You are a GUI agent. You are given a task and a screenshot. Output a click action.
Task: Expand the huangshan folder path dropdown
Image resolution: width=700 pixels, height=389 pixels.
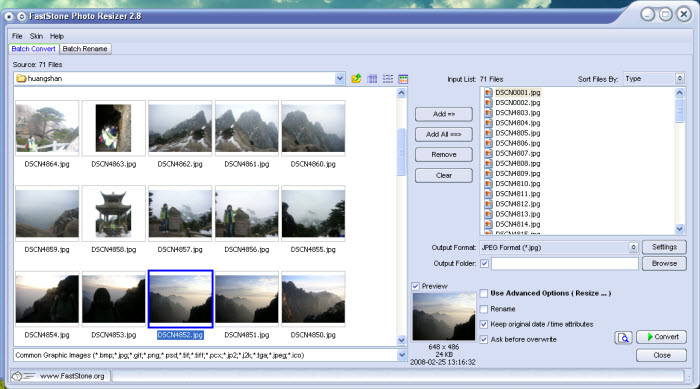(x=340, y=79)
